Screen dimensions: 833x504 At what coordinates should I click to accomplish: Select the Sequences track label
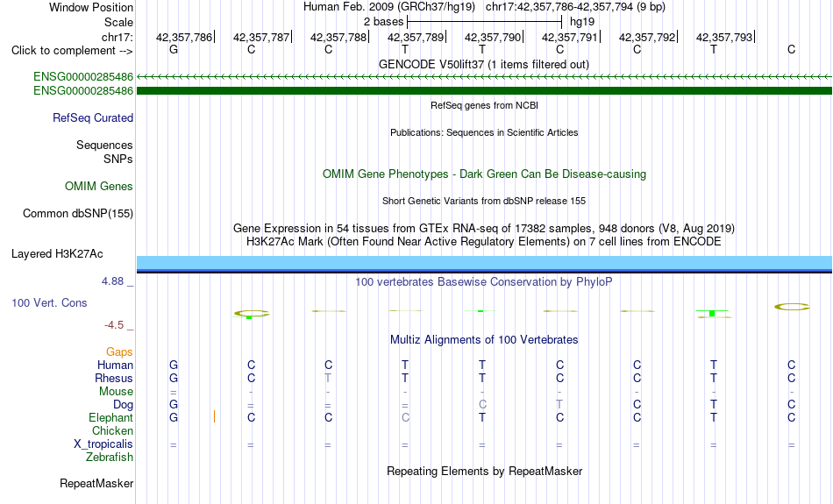104,145
